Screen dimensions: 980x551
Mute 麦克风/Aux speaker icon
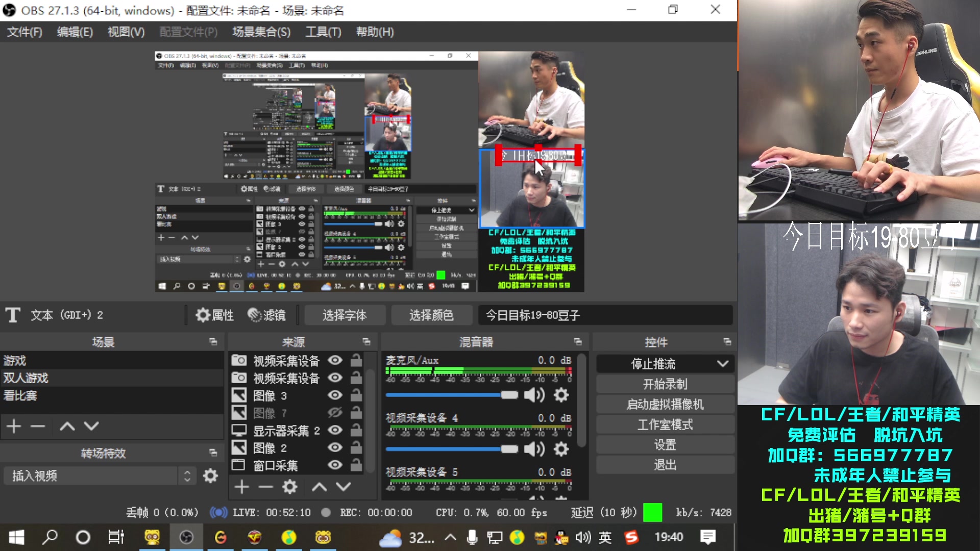[x=534, y=395]
